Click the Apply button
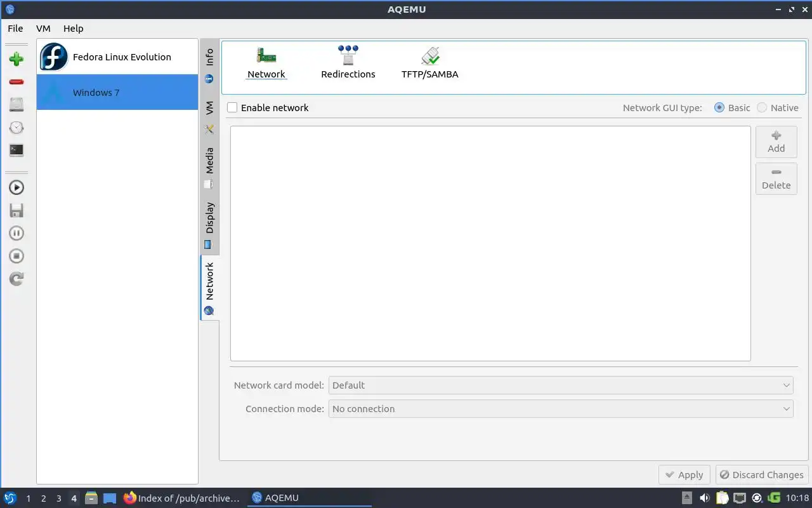812x508 pixels. 684,475
